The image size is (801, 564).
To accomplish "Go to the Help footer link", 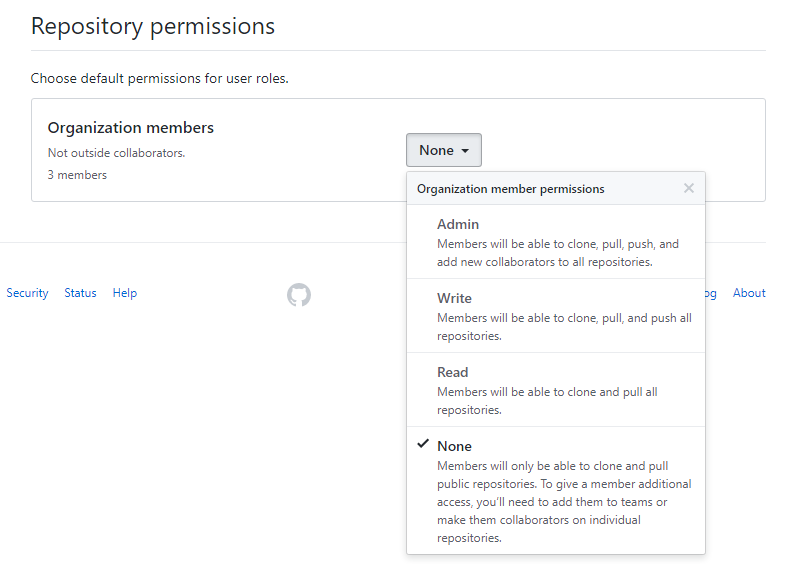I will [124, 293].
